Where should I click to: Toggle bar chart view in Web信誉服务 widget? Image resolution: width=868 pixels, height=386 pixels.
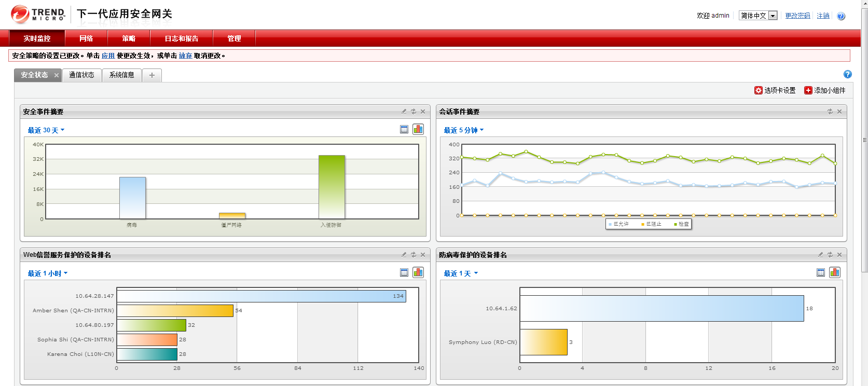pyautogui.click(x=418, y=272)
